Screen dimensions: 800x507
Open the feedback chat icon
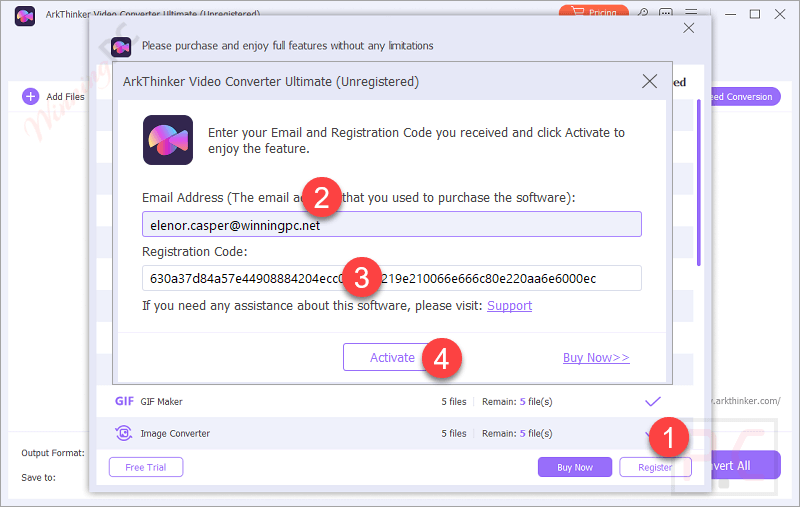tap(666, 12)
